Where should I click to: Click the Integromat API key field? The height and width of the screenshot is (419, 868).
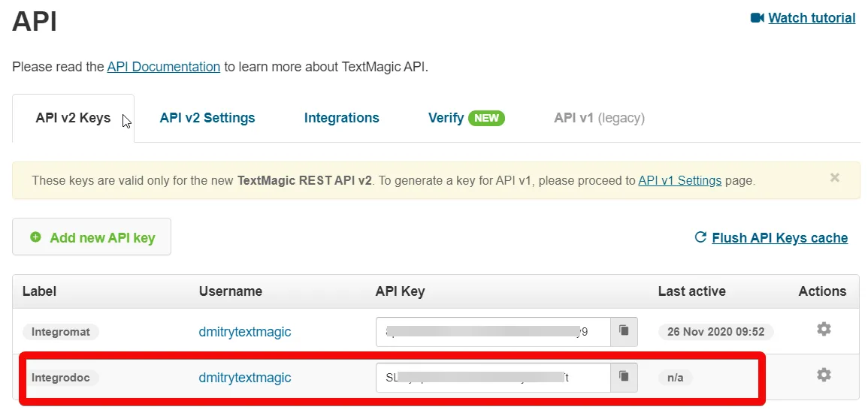pos(493,331)
